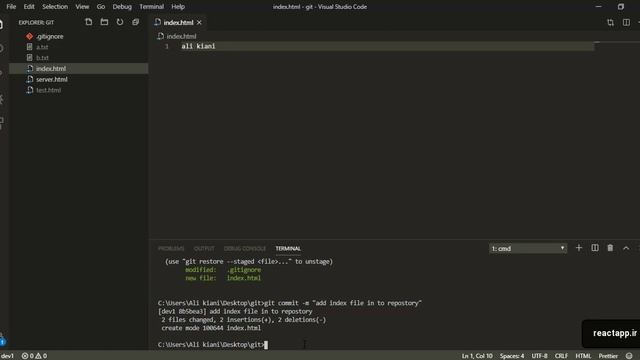Open the Edit menu
This screenshot has height=360, width=640.
[29, 7]
